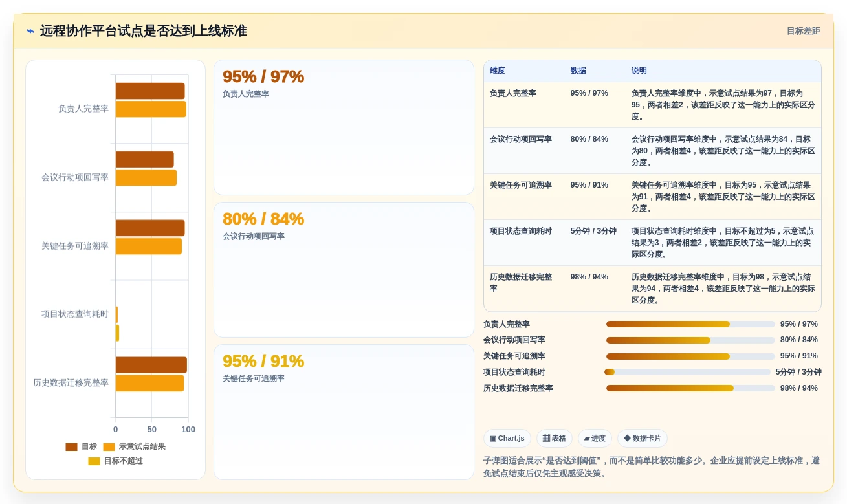Click the dark 目标 bar for 负责人完整率
The width and height of the screenshot is (847, 504).
pos(150,91)
